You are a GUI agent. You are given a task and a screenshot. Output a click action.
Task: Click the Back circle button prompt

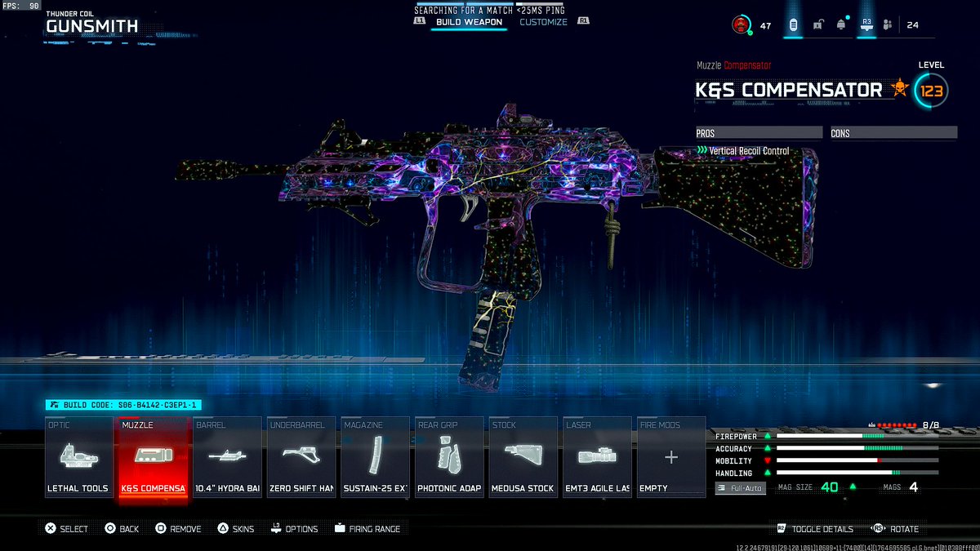point(122,529)
